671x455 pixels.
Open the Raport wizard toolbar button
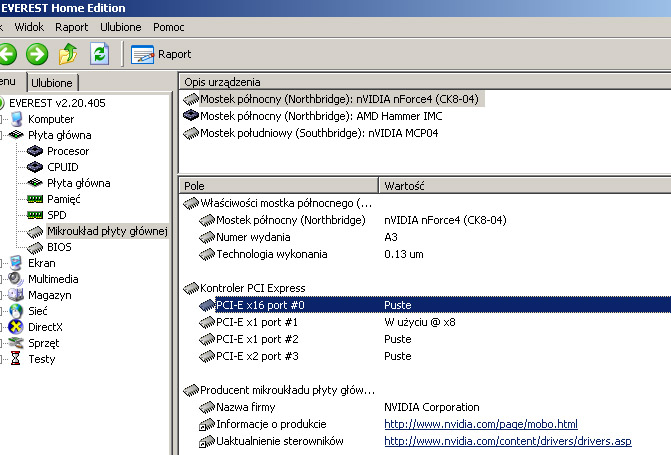(x=161, y=54)
